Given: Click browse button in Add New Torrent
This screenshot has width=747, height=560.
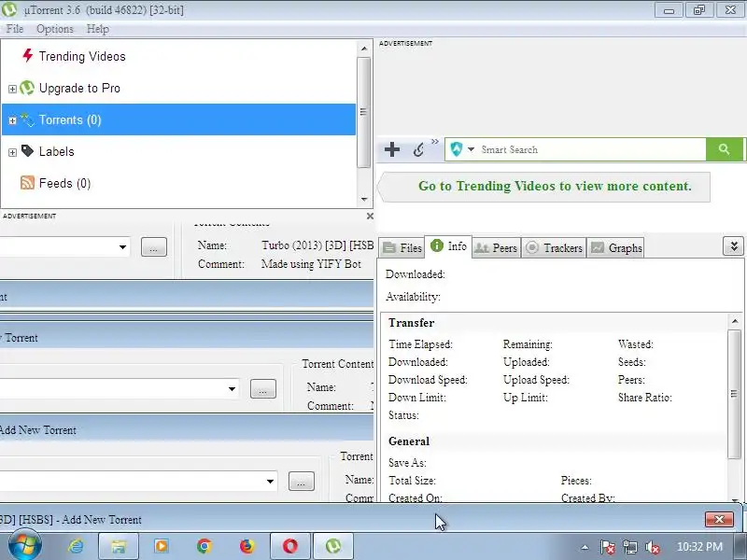Looking at the screenshot, I should (x=301, y=481).
